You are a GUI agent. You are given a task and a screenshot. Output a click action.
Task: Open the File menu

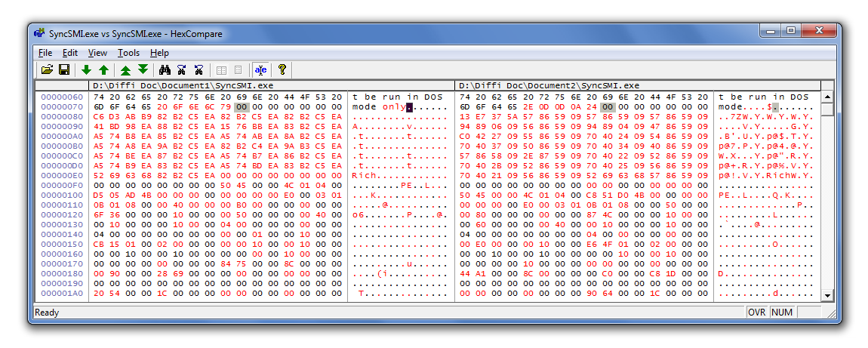(45, 53)
